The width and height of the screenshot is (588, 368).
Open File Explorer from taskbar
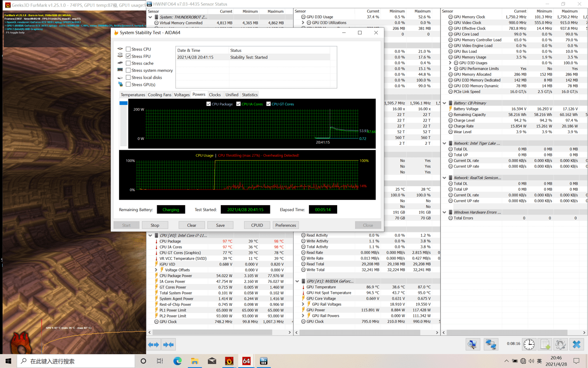click(x=195, y=361)
